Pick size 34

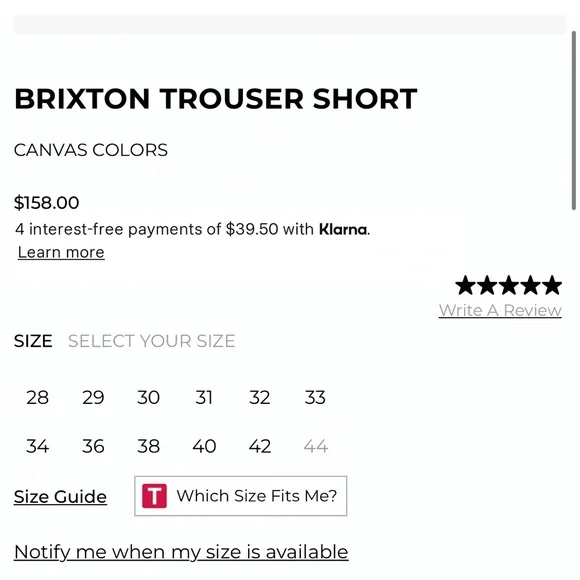click(37, 446)
